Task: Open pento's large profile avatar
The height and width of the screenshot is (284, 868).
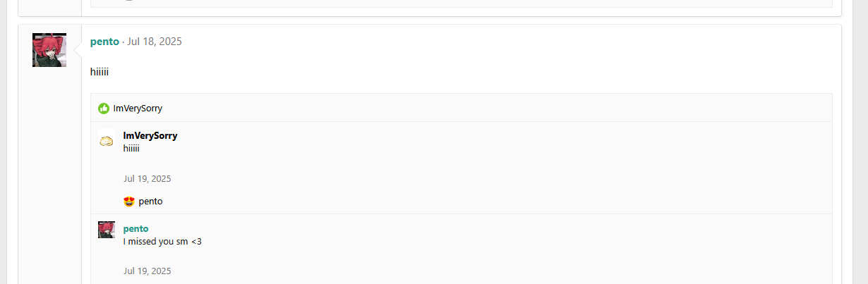Action: tap(49, 50)
